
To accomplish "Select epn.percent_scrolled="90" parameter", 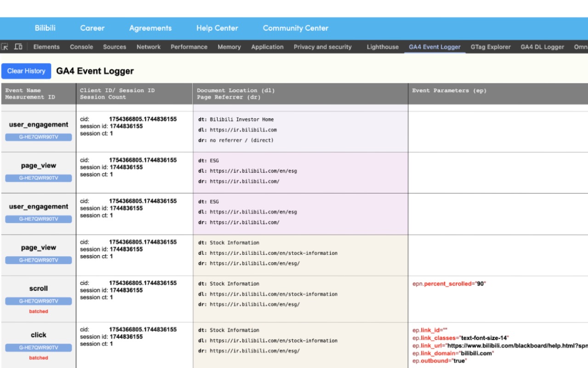I will point(449,284).
